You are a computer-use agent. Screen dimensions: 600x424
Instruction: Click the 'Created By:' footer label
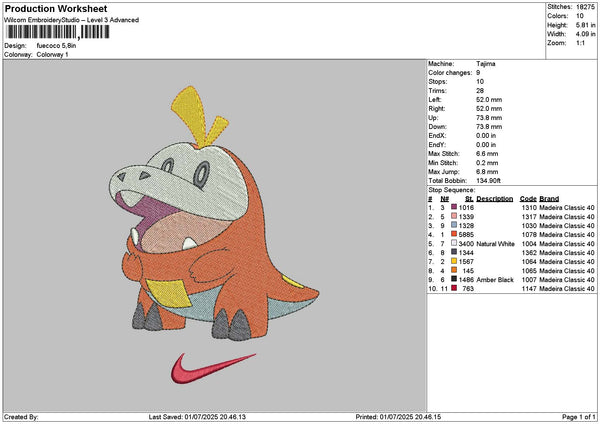coord(21,417)
